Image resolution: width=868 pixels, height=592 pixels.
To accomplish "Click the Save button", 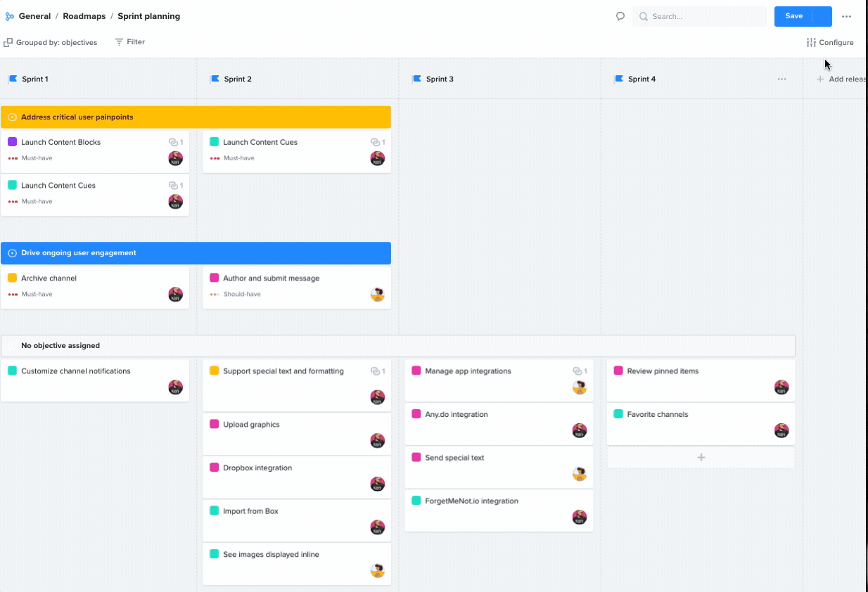I will pyautogui.click(x=793, y=15).
